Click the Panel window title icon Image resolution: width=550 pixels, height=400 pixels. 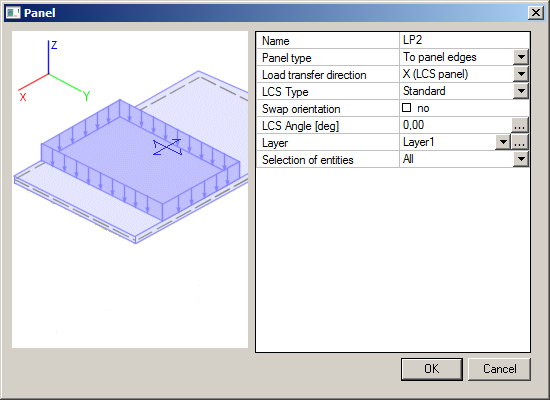click(13, 13)
